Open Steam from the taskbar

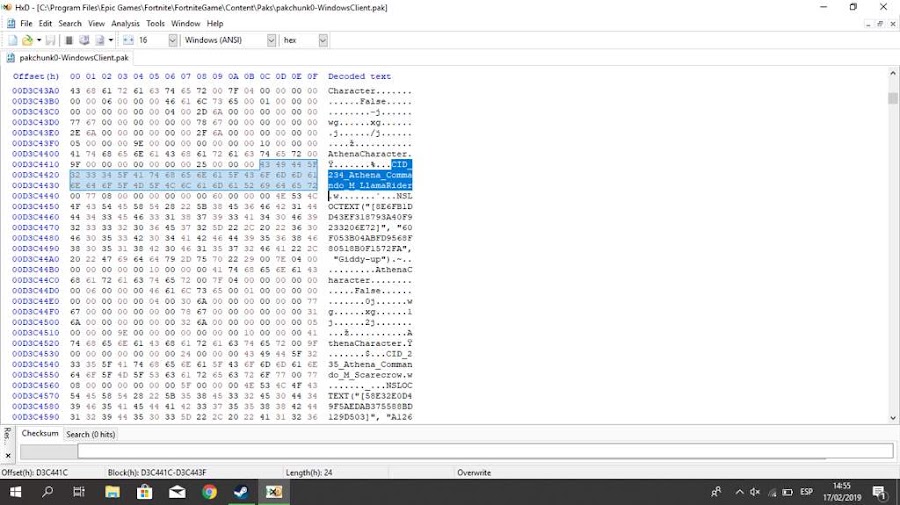point(241,492)
